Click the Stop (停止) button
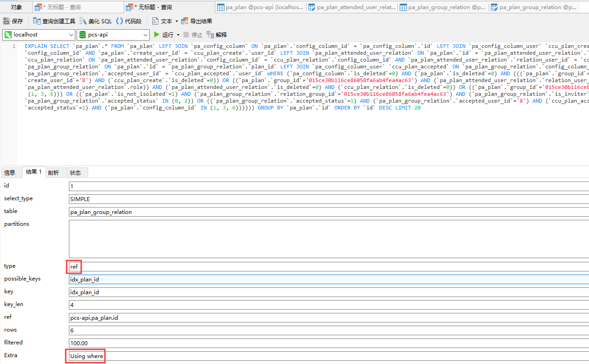The height and width of the screenshot is (364, 589). click(x=193, y=35)
